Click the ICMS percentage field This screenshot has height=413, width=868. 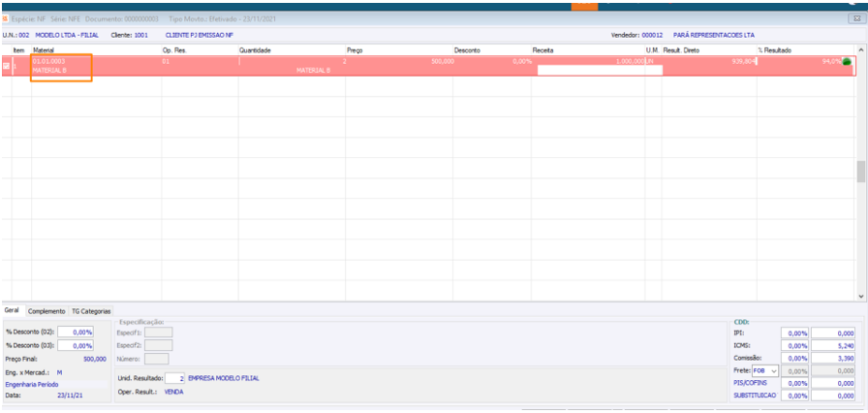tap(795, 346)
